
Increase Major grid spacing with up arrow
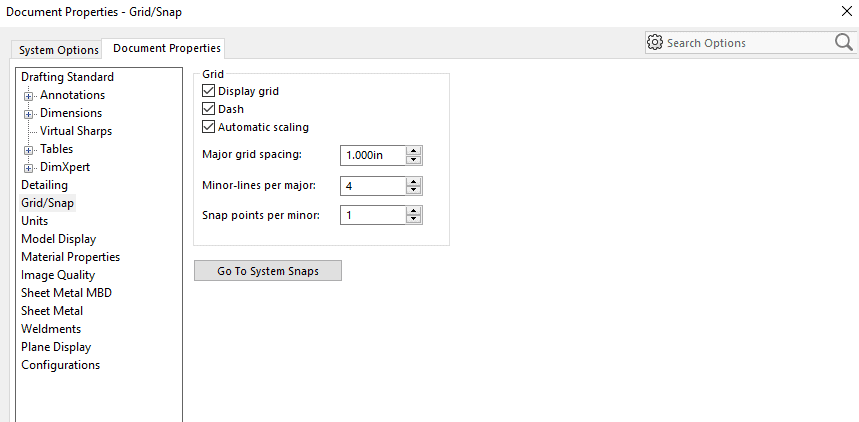click(x=414, y=151)
